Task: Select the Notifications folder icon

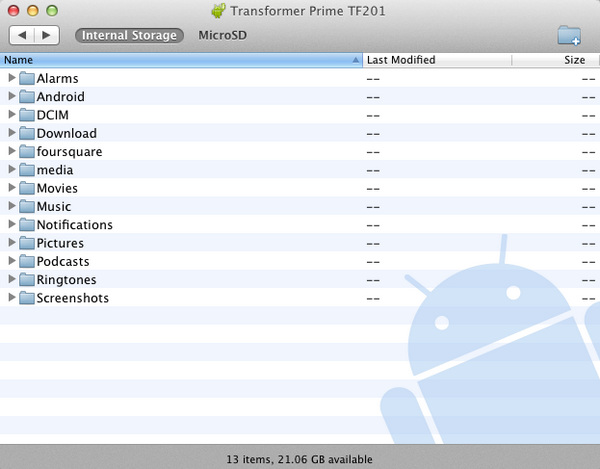Action: tap(27, 225)
